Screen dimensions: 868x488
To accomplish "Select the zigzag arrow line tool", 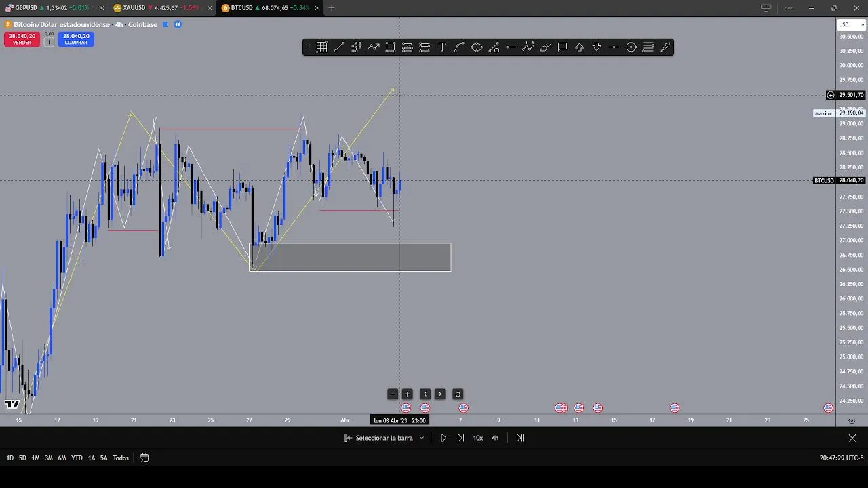I will (374, 47).
